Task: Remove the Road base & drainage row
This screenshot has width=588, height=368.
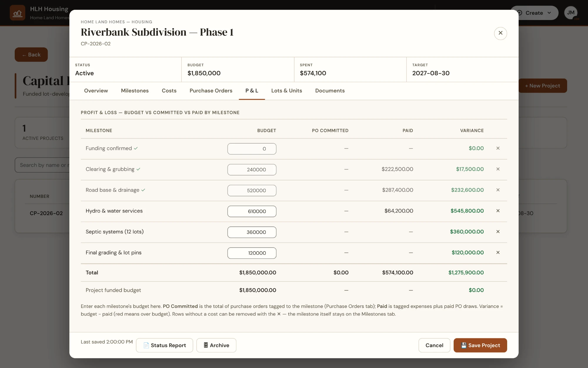Action: click(498, 190)
